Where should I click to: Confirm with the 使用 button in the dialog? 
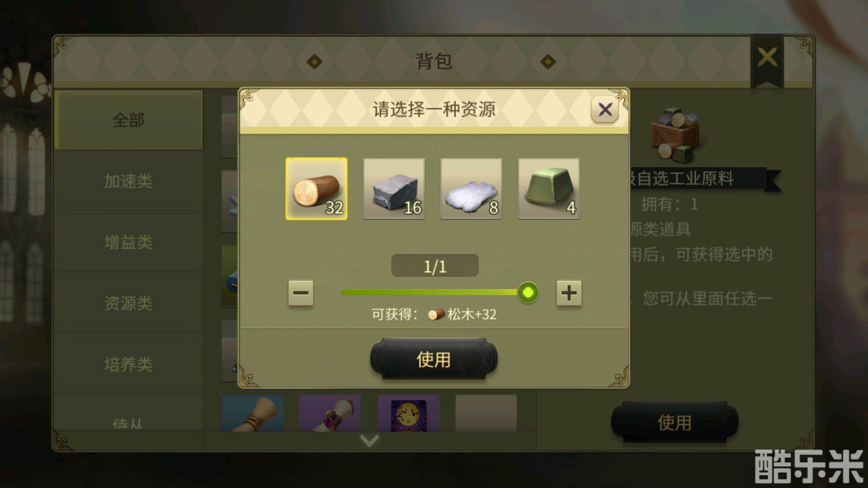pos(434,359)
